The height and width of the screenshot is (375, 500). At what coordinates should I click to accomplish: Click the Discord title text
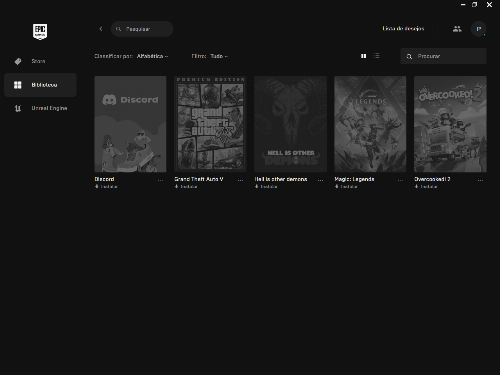104,179
